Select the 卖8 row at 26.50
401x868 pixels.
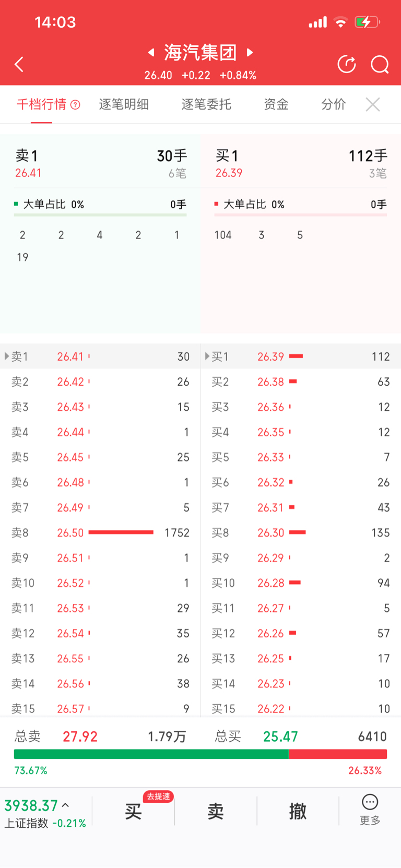pyautogui.click(x=100, y=532)
